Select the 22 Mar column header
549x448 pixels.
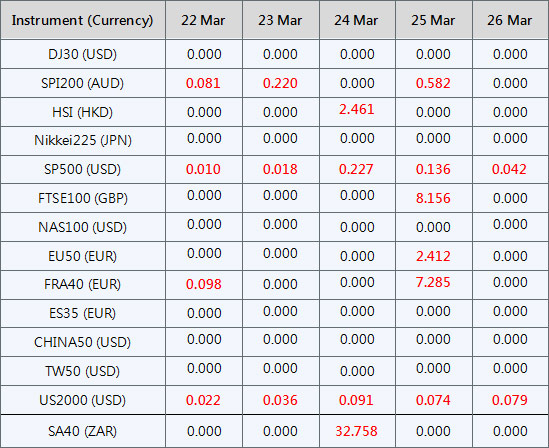click(x=203, y=20)
